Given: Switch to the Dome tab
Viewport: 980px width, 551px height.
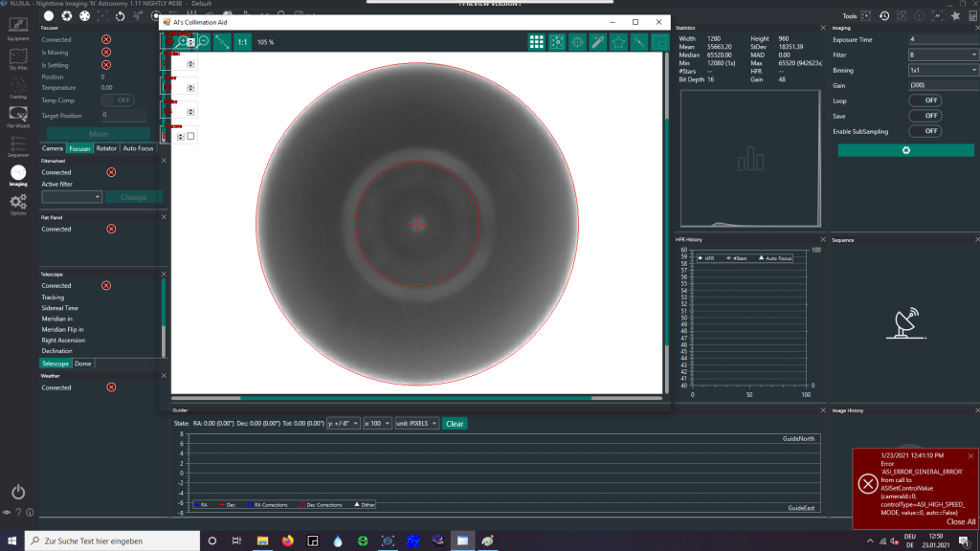Looking at the screenshot, I should tap(83, 364).
